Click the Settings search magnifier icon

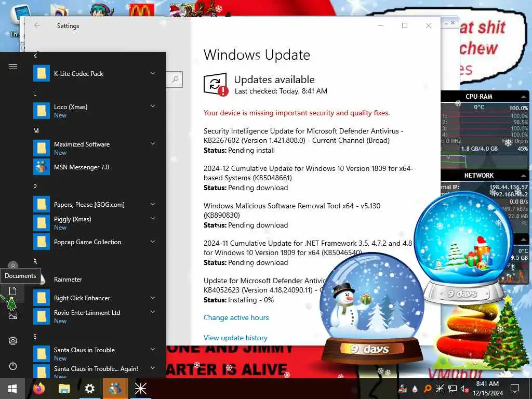(x=175, y=79)
